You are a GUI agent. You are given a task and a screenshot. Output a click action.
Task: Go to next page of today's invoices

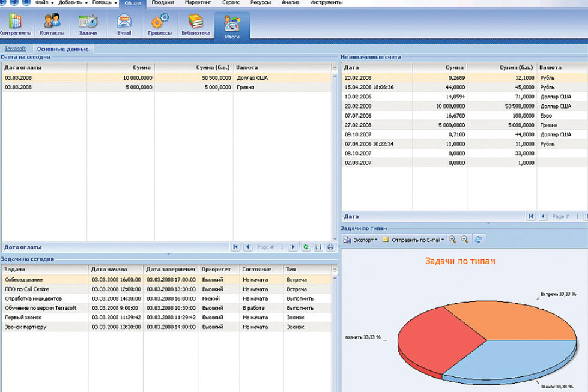tap(293, 247)
